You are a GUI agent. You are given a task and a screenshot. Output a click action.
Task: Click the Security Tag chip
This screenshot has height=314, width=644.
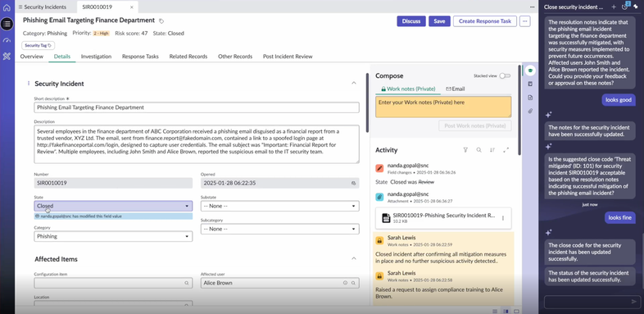tap(39, 46)
